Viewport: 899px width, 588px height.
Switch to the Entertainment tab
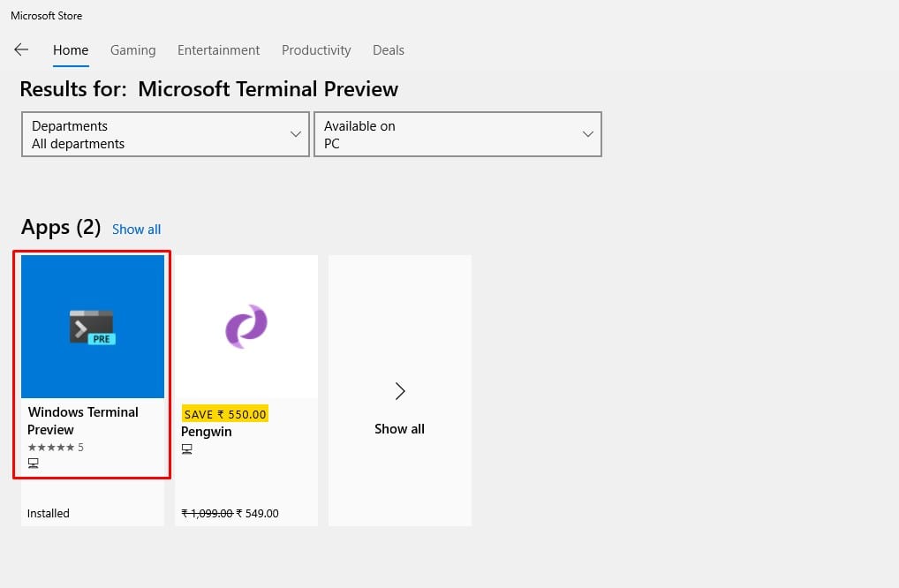pyautogui.click(x=218, y=50)
